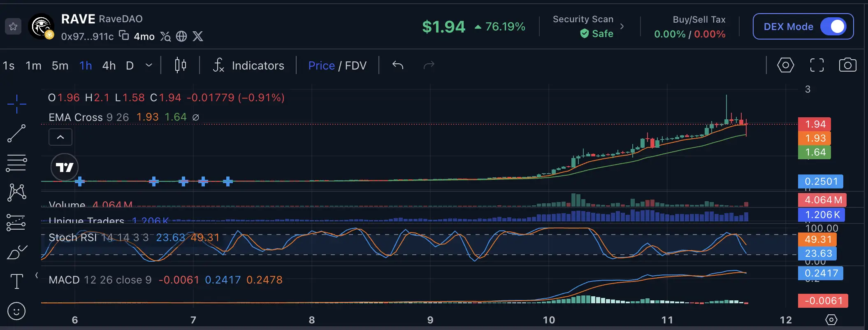Select the 1m timeframe
Screen dimensions: 868x330
click(x=33, y=65)
